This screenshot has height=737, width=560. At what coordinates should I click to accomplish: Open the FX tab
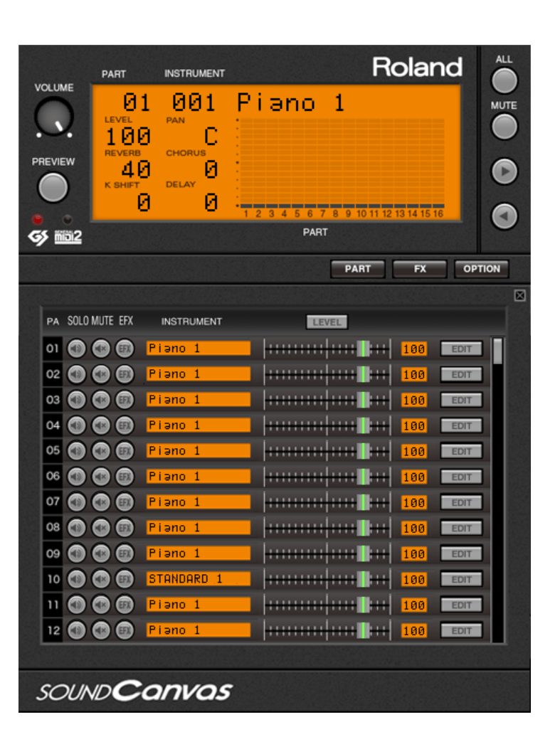[x=419, y=269]
